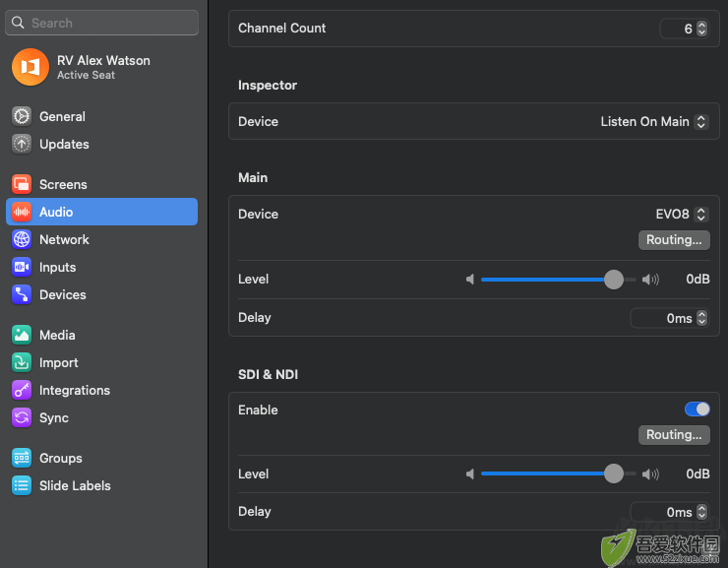Click the Groups icon

click(x=22, y=458)
